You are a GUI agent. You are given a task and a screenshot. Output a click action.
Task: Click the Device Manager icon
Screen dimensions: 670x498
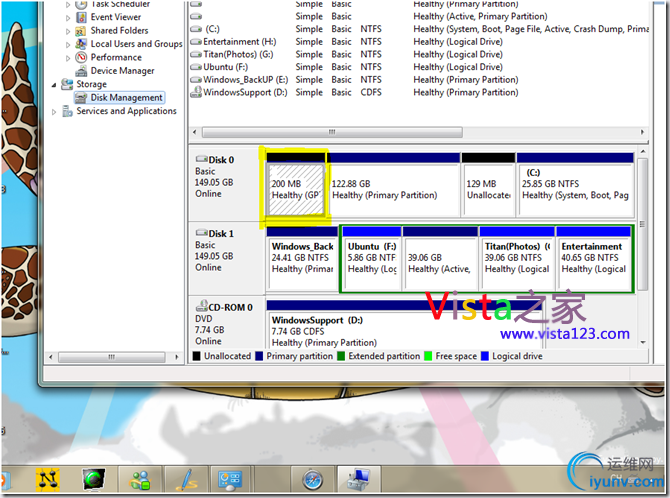pos(81,71)
